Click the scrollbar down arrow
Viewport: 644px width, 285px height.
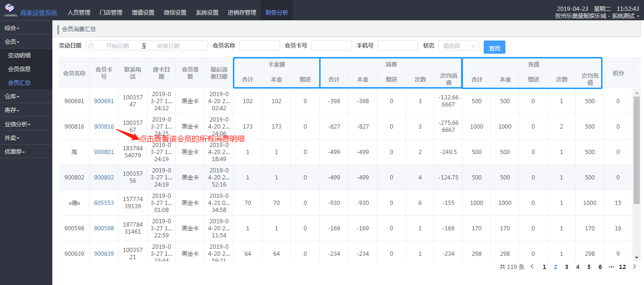[636, 258]
